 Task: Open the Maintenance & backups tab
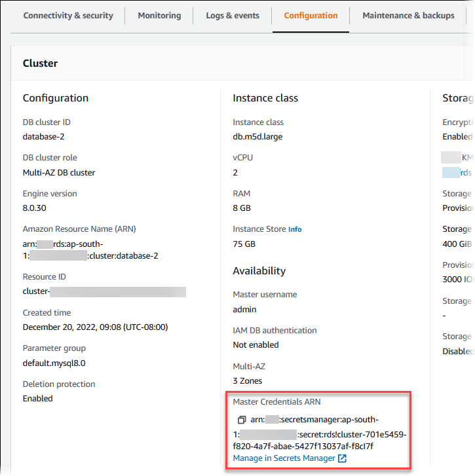(x=408, y=16)
